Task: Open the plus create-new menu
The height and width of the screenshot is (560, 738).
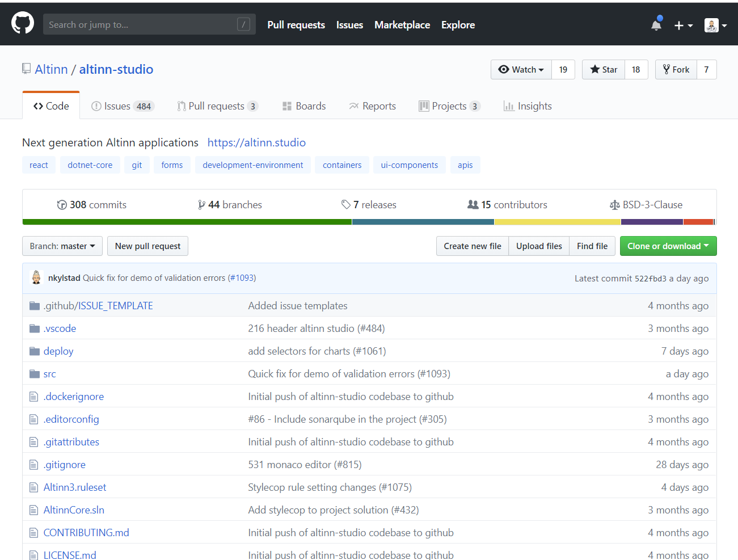Action: 683,25
